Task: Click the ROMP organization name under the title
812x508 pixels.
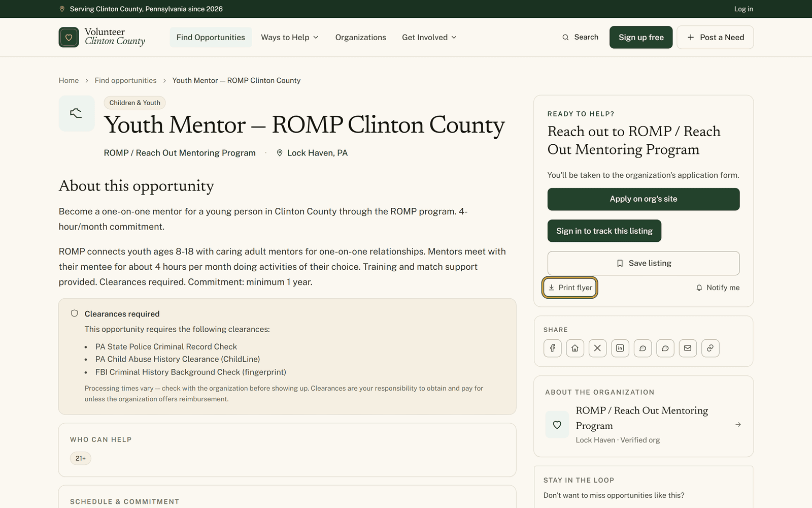Action: (180, 153)
